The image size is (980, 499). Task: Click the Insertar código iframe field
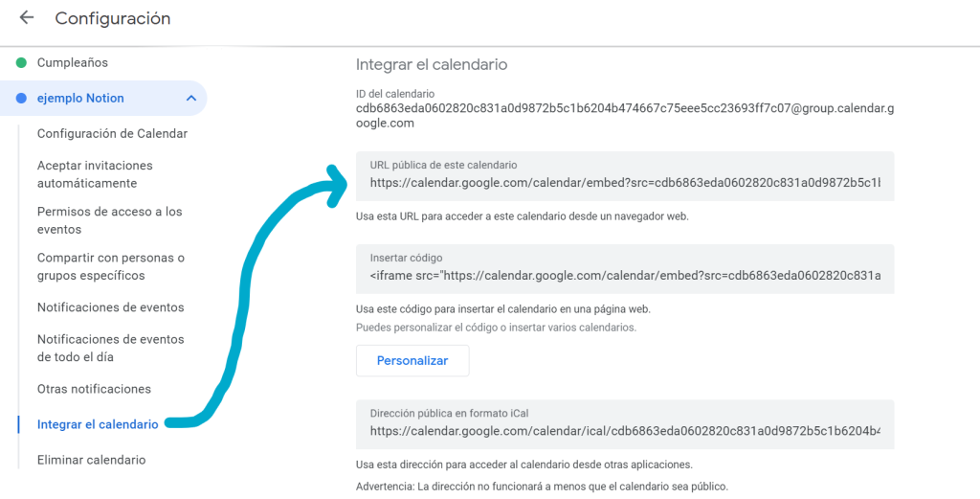(624, 276)
